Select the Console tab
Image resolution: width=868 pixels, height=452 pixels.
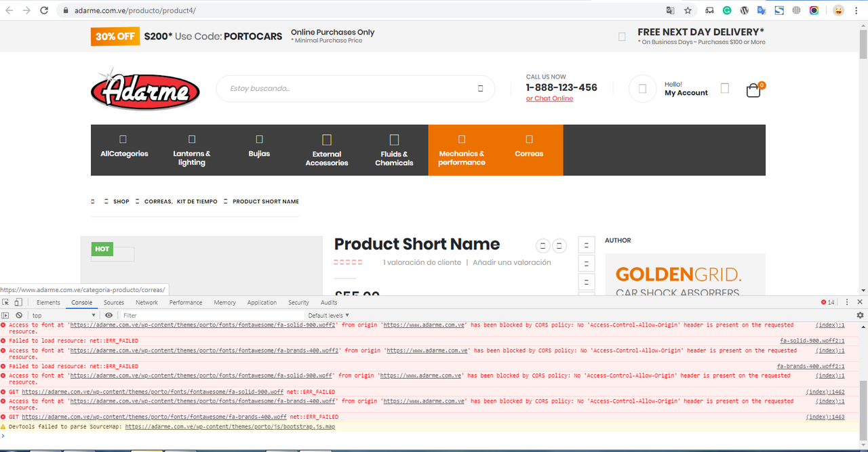tap(82, 302)
